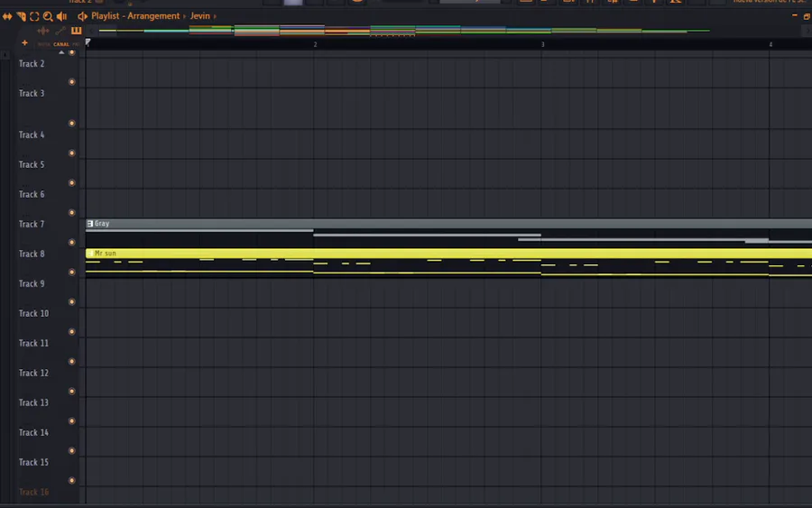This screenshot has height=508, width=812.
Task: Pick the speaker playback tool
Action: (61, 16)
